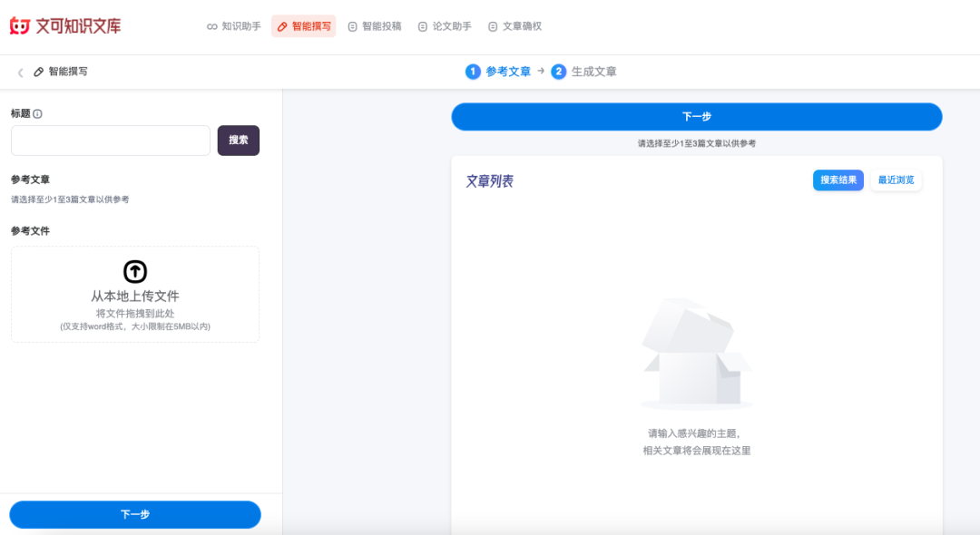980x535 pixels.
Task: Click the 智能撰写 breadcrumb text
Action: (x=68, y=72)
